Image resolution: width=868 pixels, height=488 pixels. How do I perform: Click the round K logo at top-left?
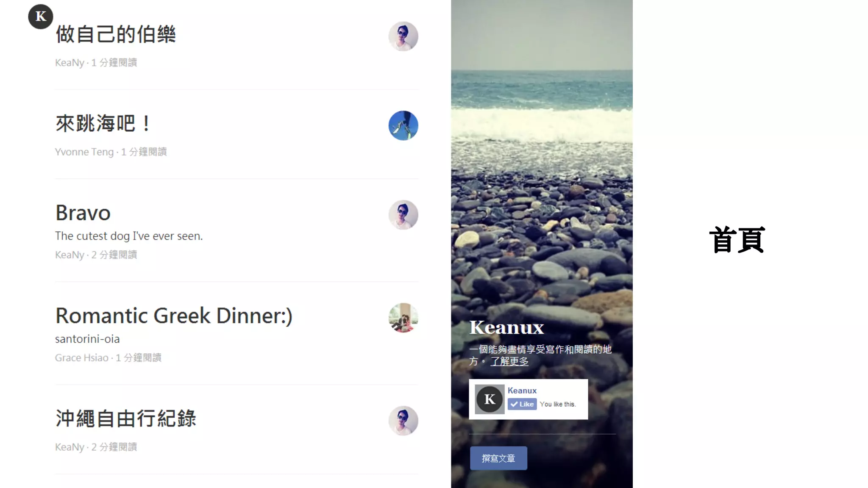tap(41, 17)
